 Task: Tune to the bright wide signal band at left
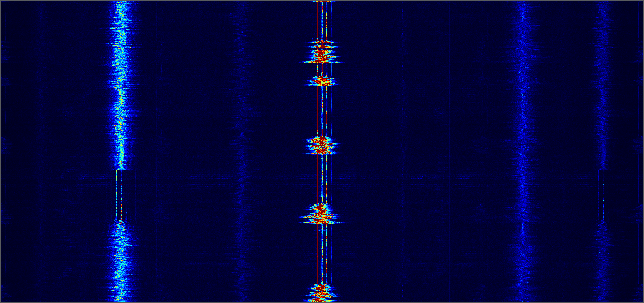[121, 151]
